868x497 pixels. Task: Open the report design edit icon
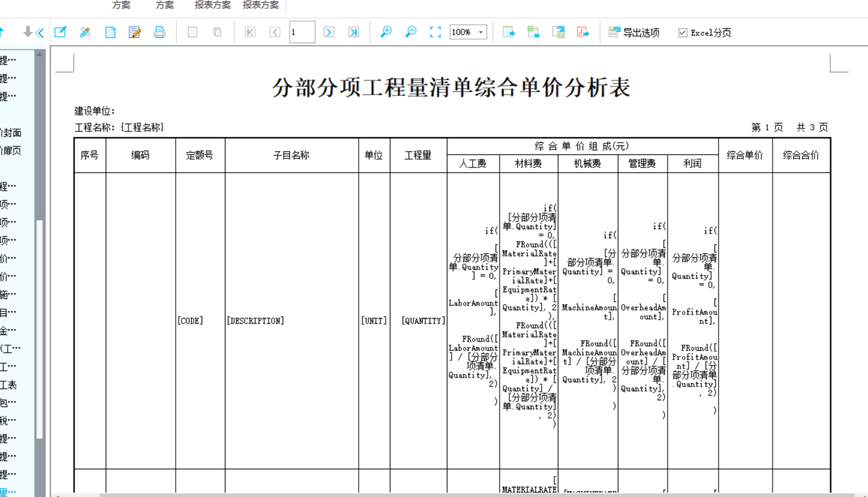tap(60, 32)
